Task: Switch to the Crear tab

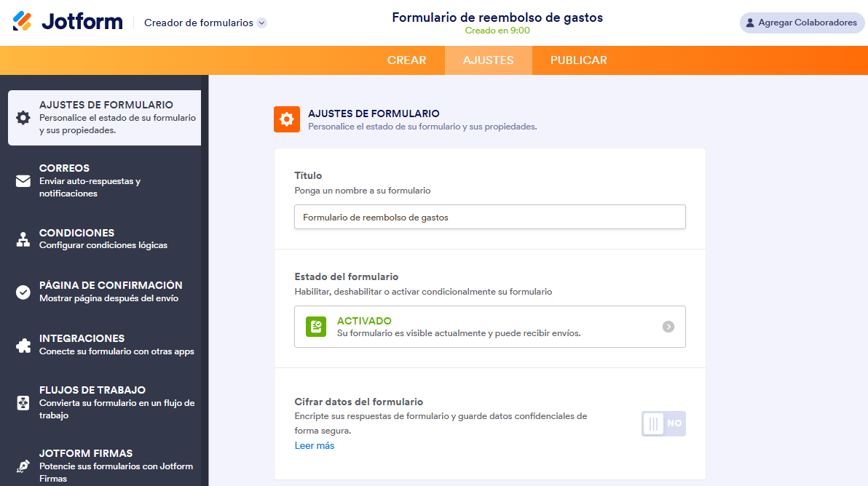Action: click(406, 60)
